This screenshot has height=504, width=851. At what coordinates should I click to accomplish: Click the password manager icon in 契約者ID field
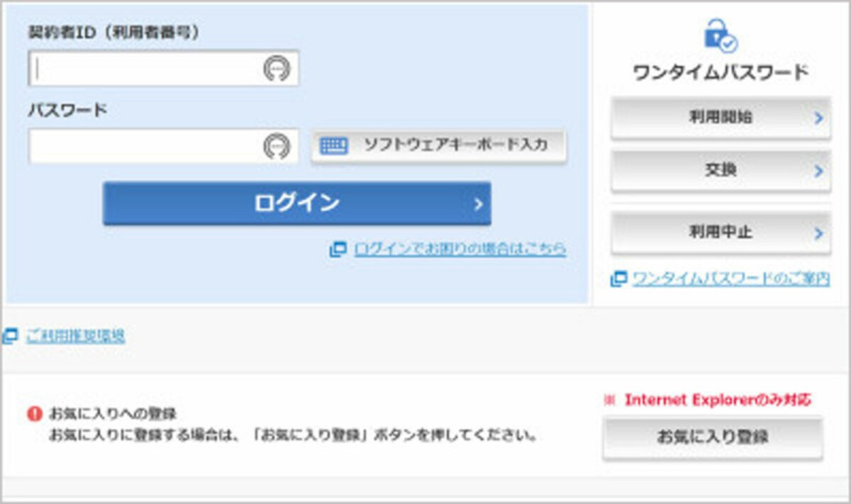pos(277,69)
